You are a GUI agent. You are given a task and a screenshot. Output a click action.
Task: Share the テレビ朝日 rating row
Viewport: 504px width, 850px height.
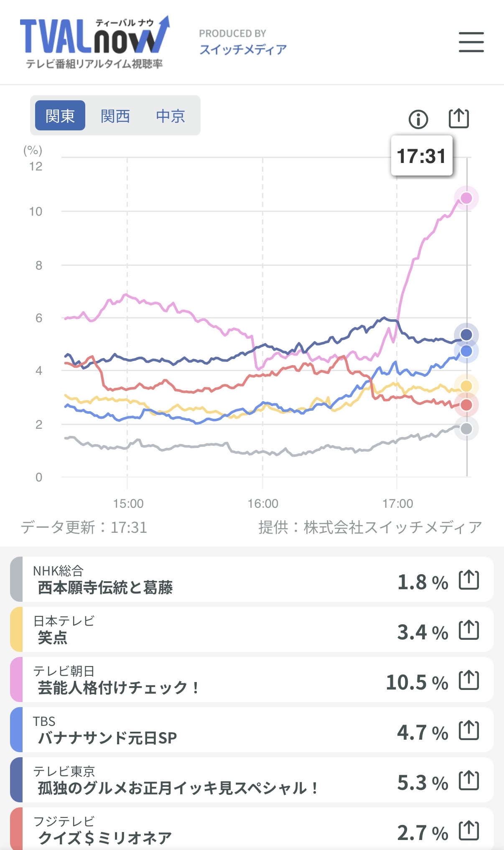[468, 680]
